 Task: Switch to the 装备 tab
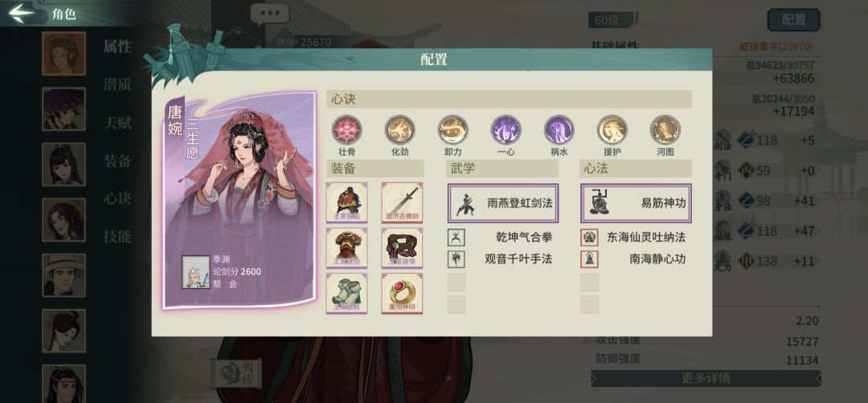click(x=117, y=161)
